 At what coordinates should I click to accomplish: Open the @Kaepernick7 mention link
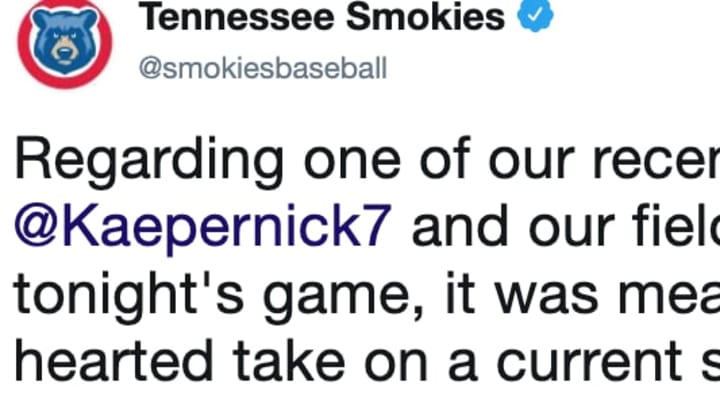(203, 226)
